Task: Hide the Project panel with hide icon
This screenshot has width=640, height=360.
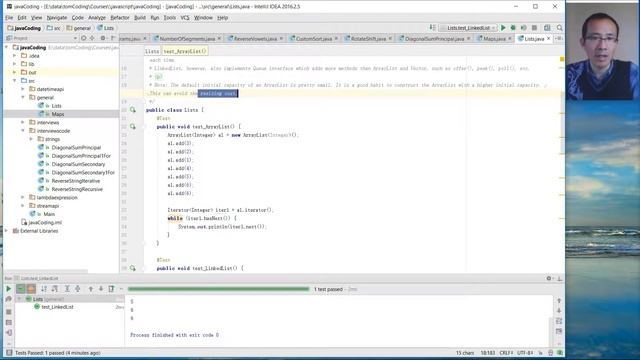Action: 113,38
